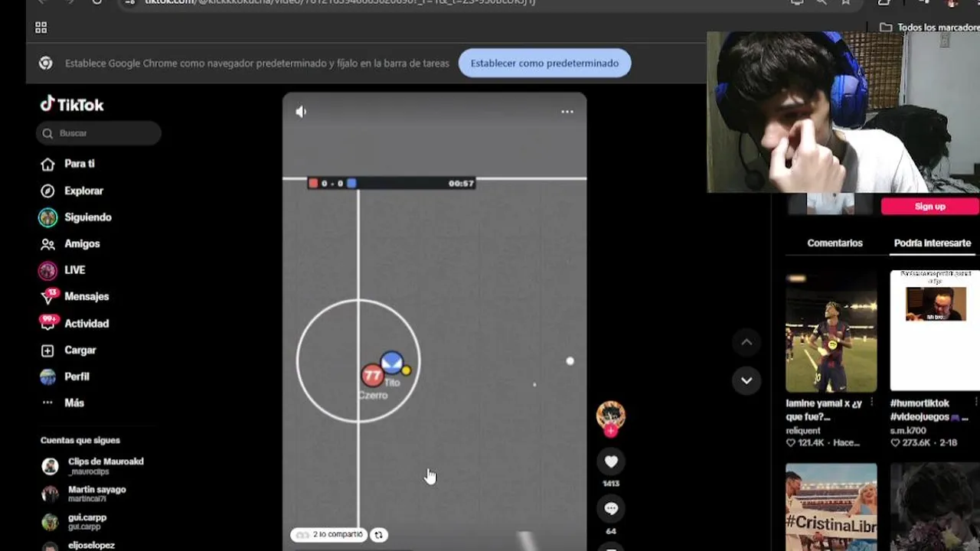Click the Amigos people icon
Viewport: 980px width, 551px height.
click(47, 244)
